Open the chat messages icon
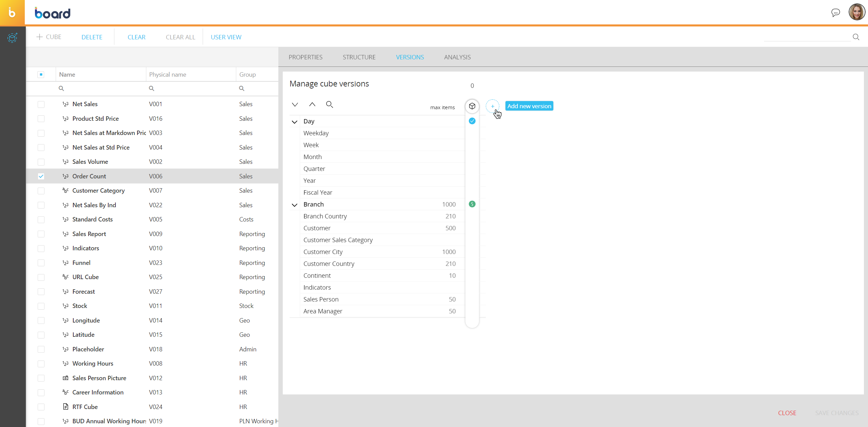868x427 pixels. 835,13
